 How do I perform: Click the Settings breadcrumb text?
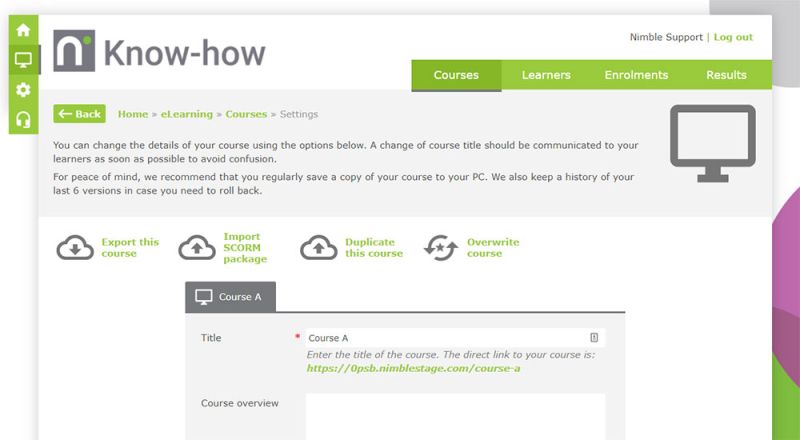(299, 114)
